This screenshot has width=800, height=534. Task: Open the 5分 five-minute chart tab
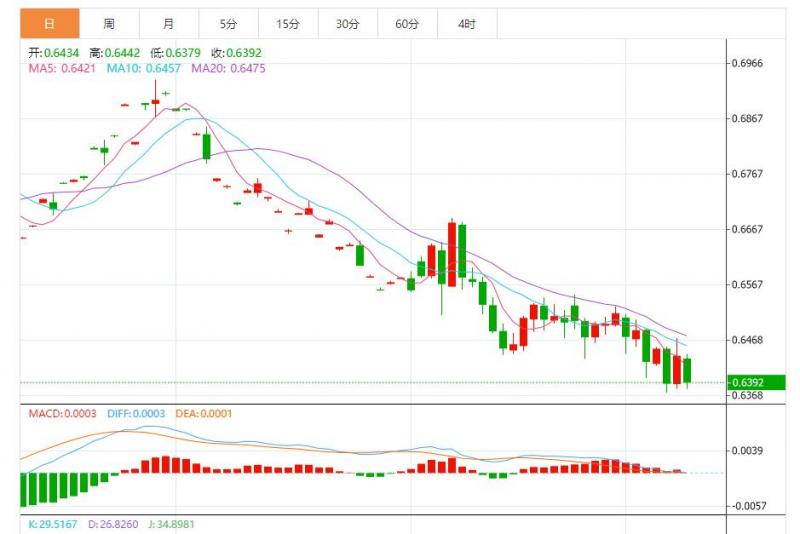(x=229, y=23)
